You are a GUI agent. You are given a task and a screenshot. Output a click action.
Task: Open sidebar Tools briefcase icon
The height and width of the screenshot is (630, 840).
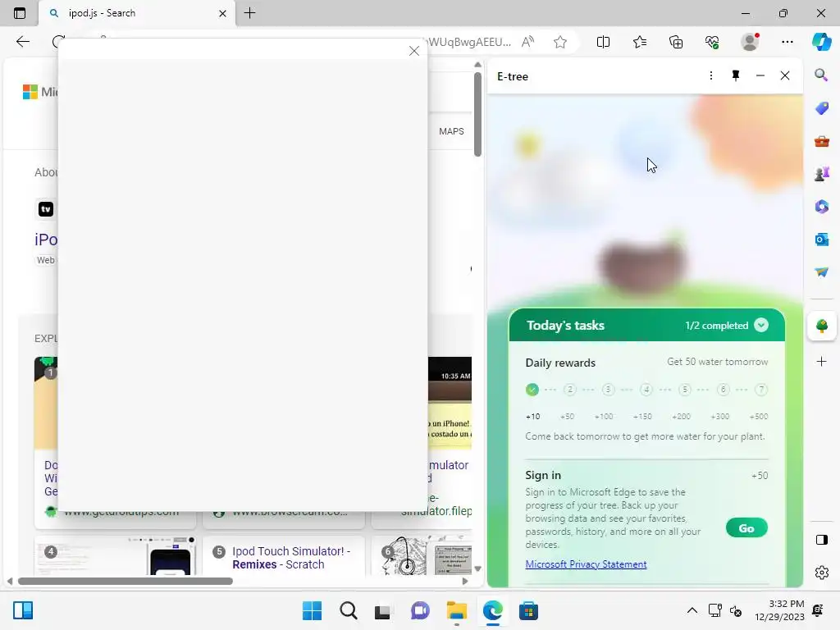pos(822,141)
